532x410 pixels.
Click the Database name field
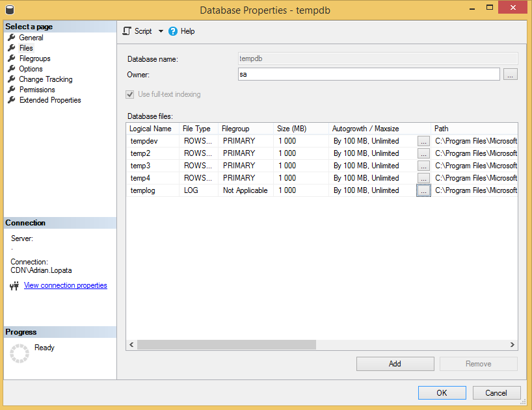click(378, 58)
